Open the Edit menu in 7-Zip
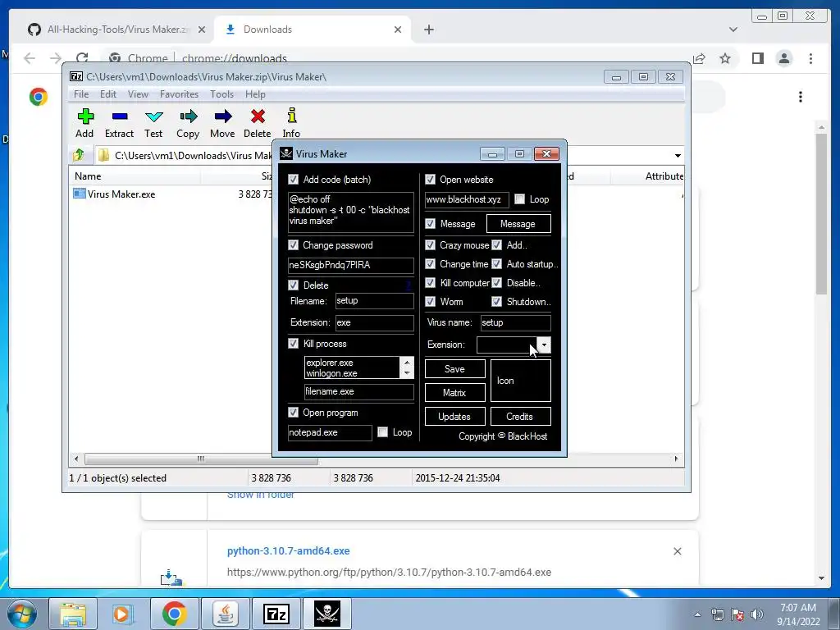Image resolution: width=840 pixels, height=630 pixels. click(x=108, y=94)
